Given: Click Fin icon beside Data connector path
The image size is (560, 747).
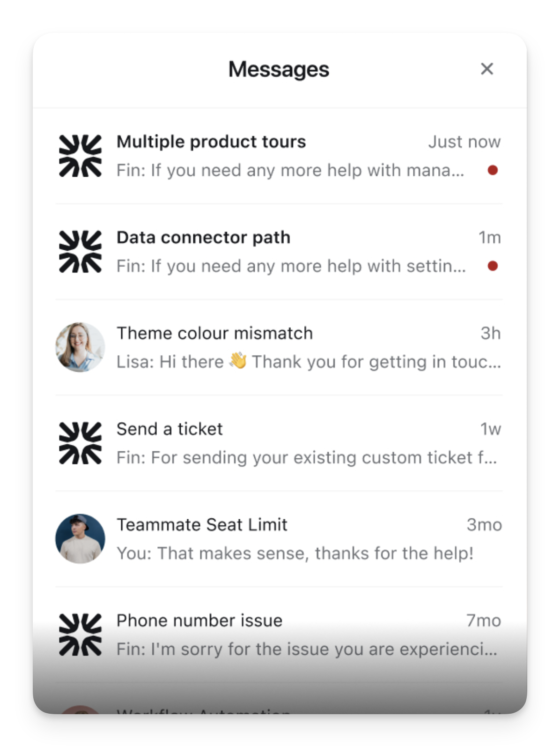Looking at the screenshot, I should tap(80, 252).
